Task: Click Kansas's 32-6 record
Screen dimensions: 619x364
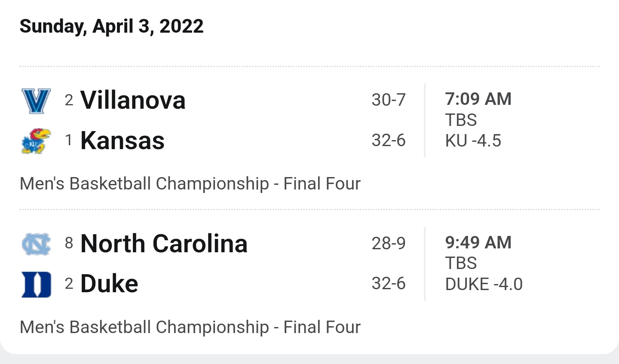Action: [389, 141]
